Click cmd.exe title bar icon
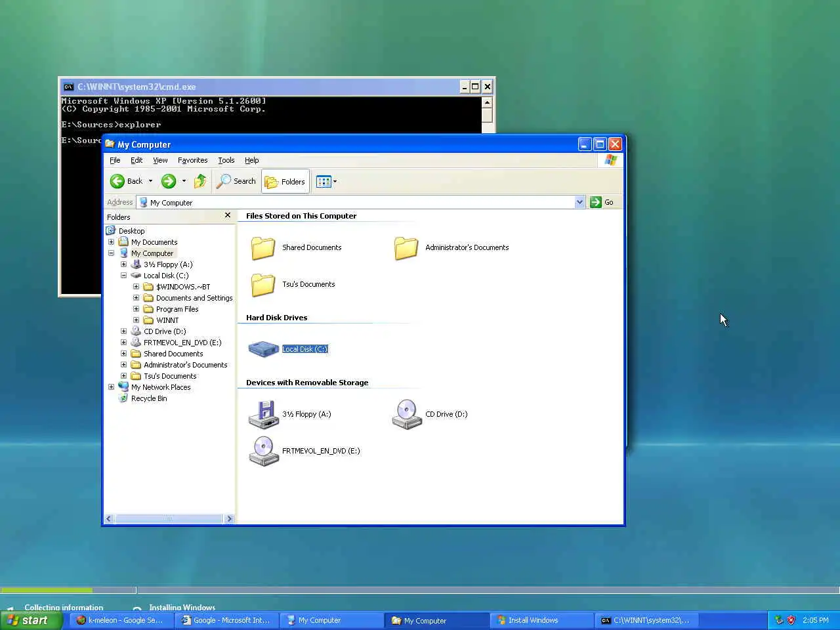Screen dimensions: 840x630 pos(68,87)
